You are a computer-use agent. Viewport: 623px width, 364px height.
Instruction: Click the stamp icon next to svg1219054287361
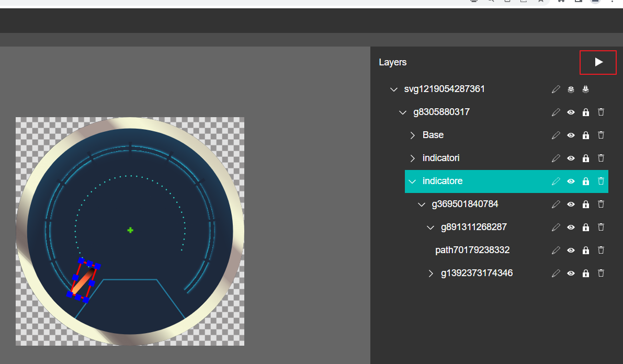click(585, 89)
